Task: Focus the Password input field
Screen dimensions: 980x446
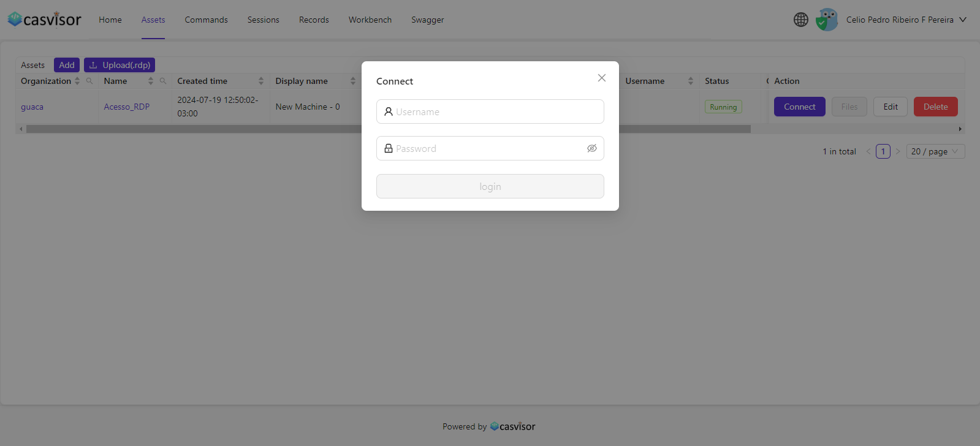Action: pos(490,148)
